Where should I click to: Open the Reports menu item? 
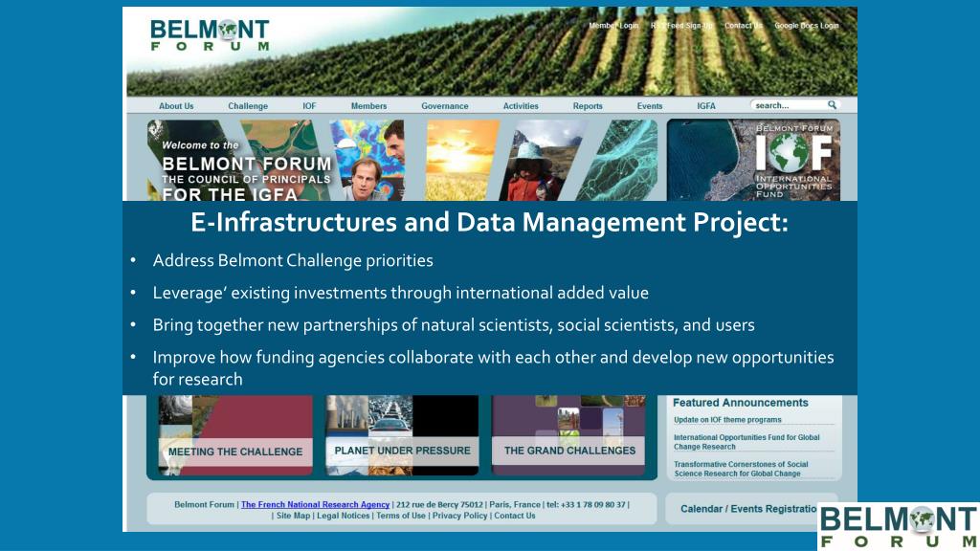588,106
